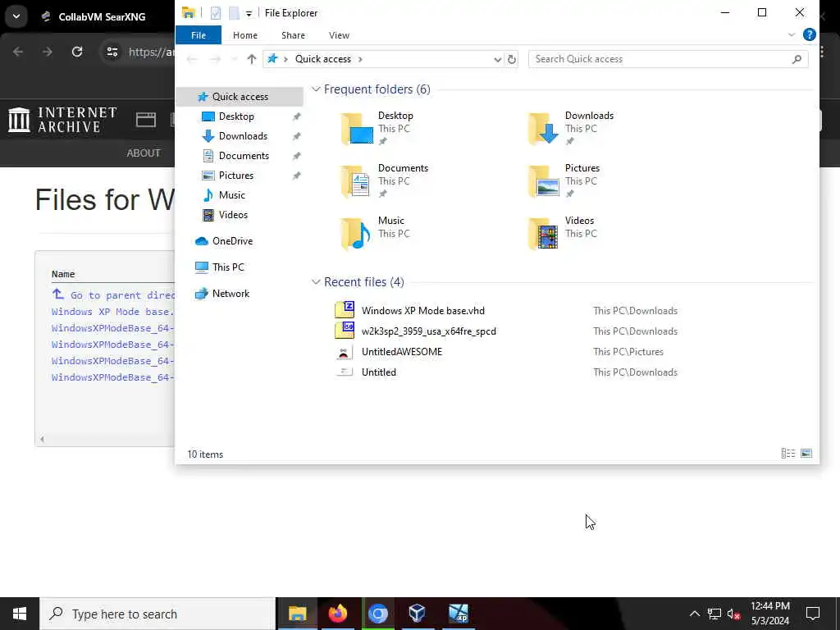Select the Pictures frequent folder icon
The height and width of the screenshot is (630, 840).
tap(544, 181)
